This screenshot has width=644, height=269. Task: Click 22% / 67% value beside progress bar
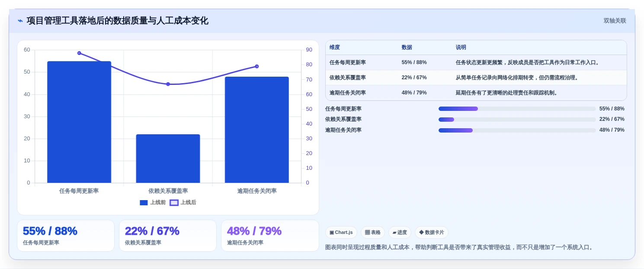point(612,119)
